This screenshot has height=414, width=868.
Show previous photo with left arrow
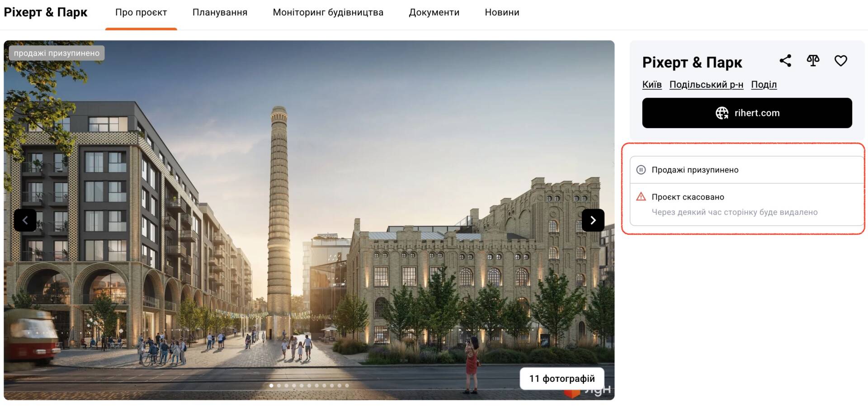pyautogui.click(x=25, y=220)
